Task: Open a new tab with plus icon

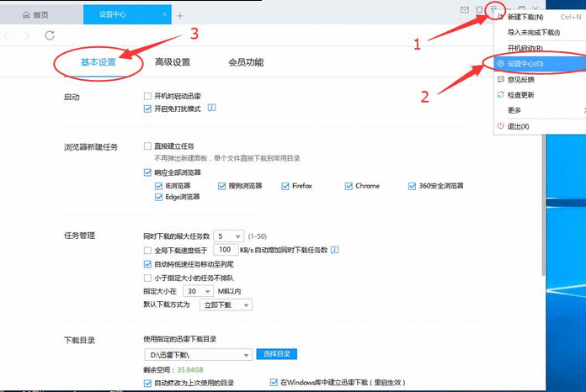Action: [180, 16]
